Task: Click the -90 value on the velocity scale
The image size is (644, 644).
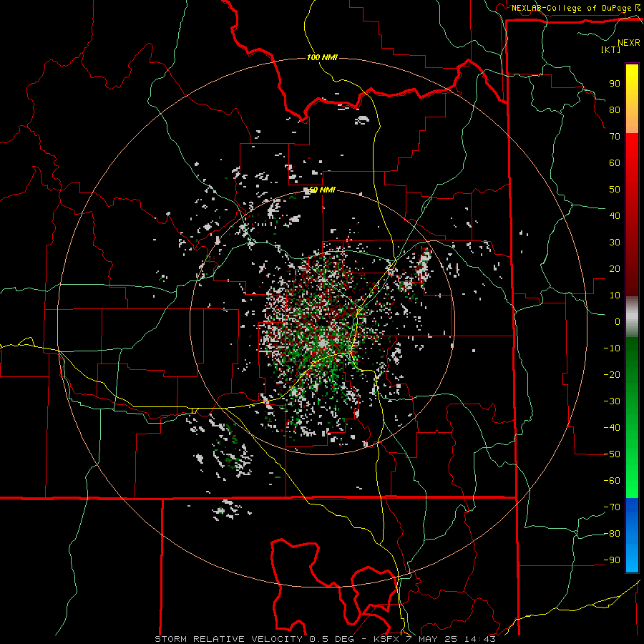Action: [612, 560]
